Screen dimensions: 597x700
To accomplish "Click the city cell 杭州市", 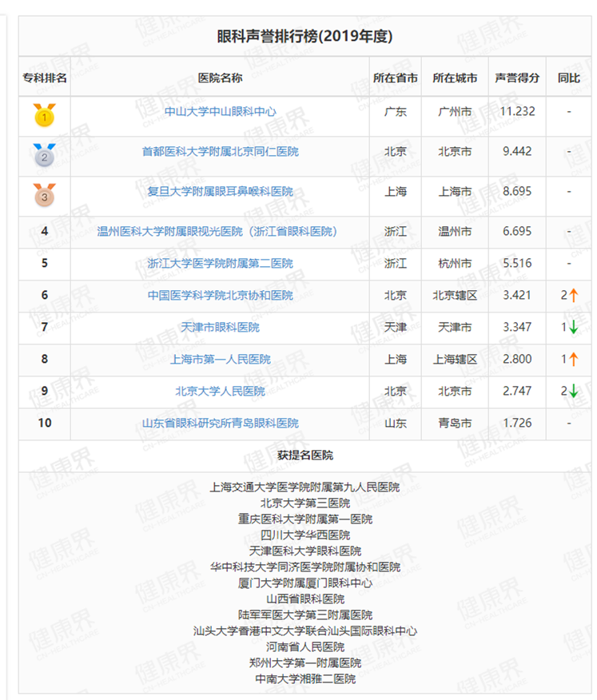I will [455, 264].
